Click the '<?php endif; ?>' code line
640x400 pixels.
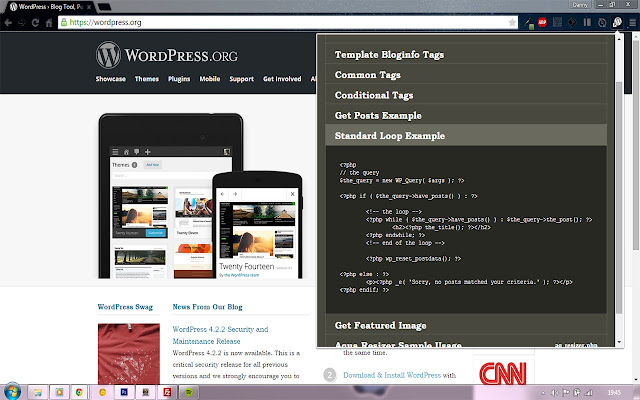364,290
